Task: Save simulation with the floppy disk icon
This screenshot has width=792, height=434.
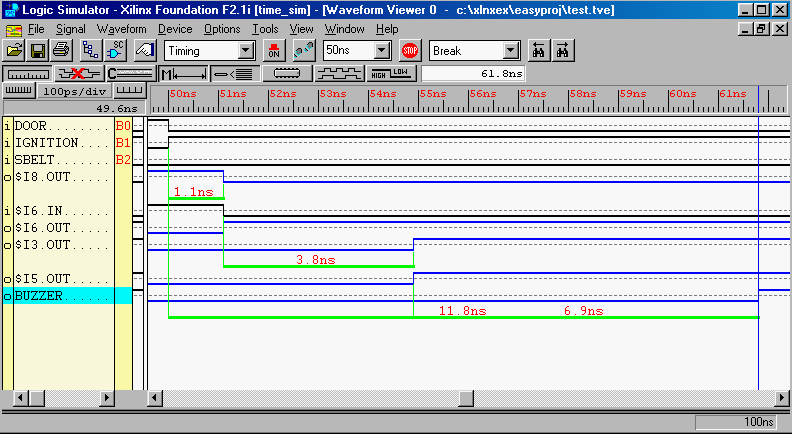Action: tap(38, 50)
